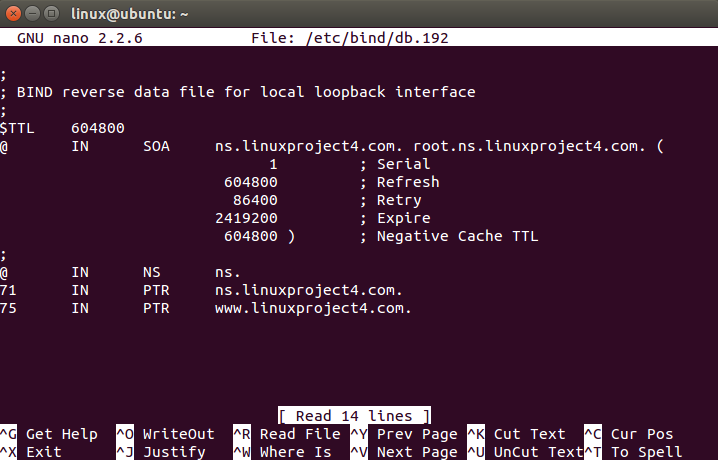Click the '; Negative Cache TTL' comment
The image size is (718, 460).
[449, 236]
